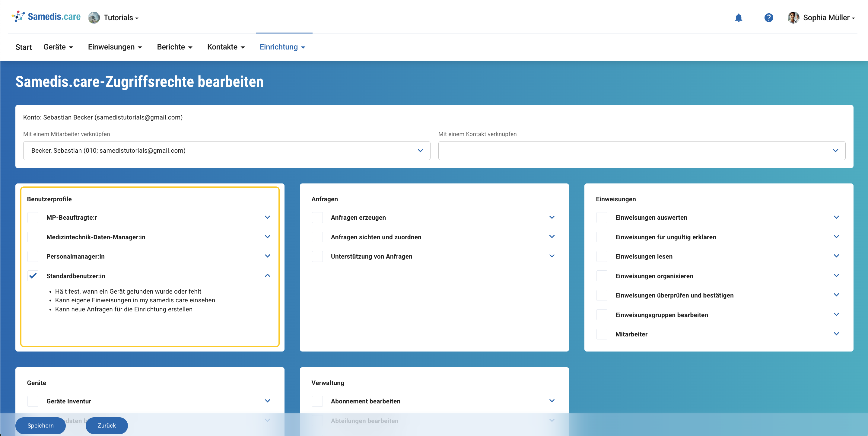This screenshot has height=436, width=868.
Task: Click Sophia Müller's profile avatar
Action: click(793, 18)
